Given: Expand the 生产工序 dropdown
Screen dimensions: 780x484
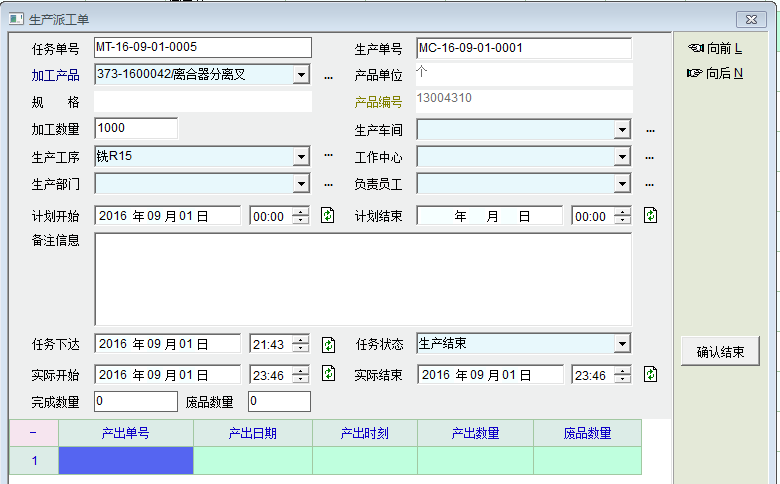Looking at the screenshot, I should [301, 156].
